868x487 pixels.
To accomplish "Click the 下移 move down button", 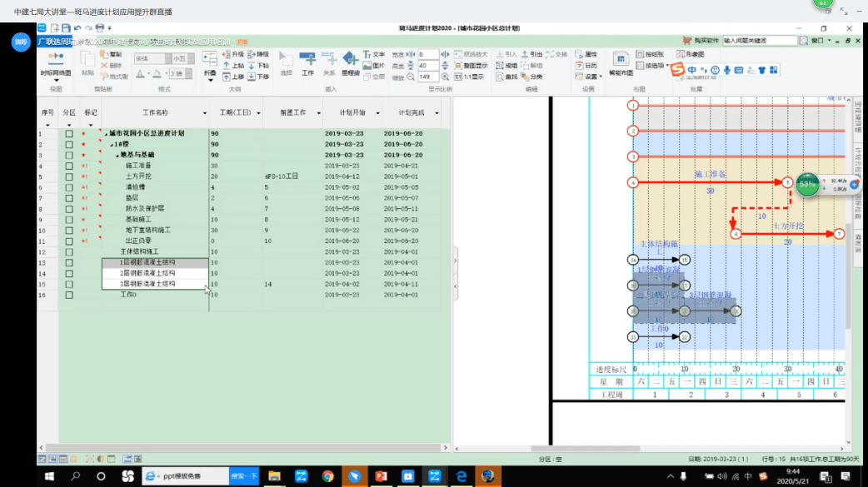I will point(258,77).
